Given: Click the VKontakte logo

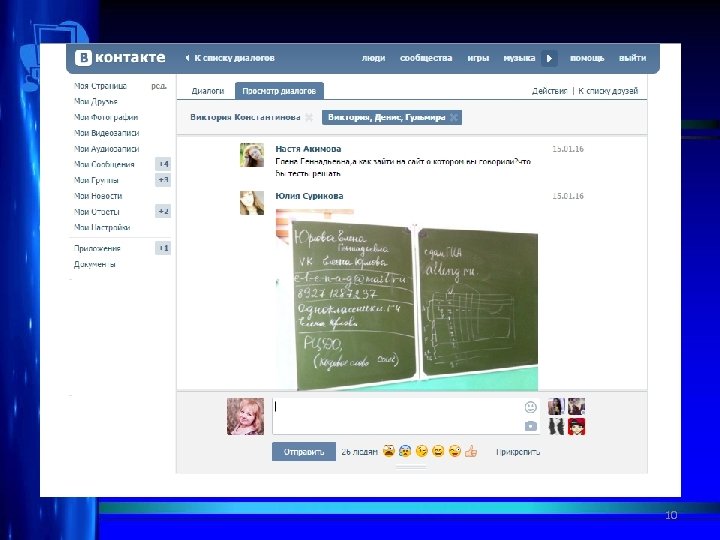Looking at the screenshot, I should coord(120,58).
